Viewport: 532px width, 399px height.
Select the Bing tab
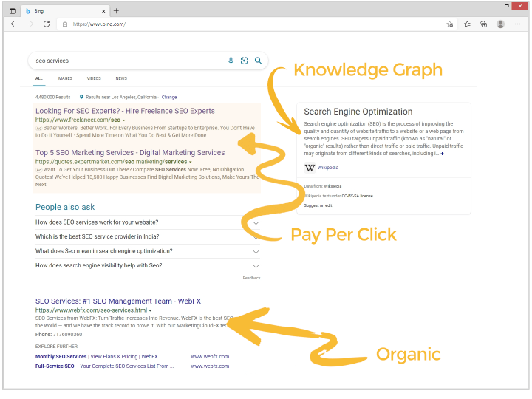66,11
